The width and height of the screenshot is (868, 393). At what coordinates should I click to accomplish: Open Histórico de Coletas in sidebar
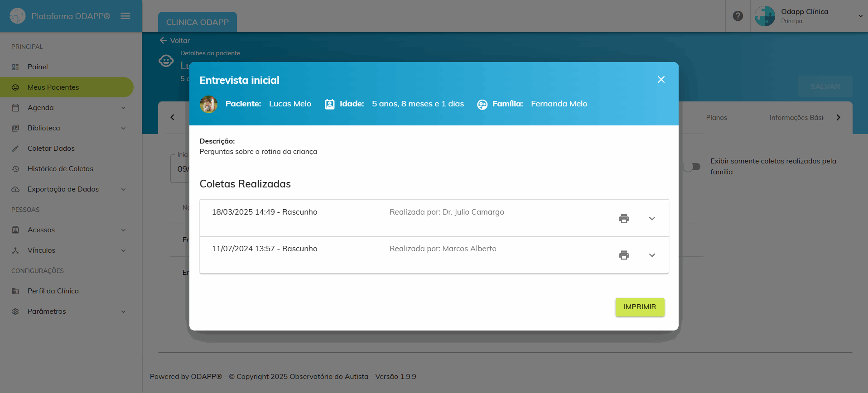coord(60,169)
